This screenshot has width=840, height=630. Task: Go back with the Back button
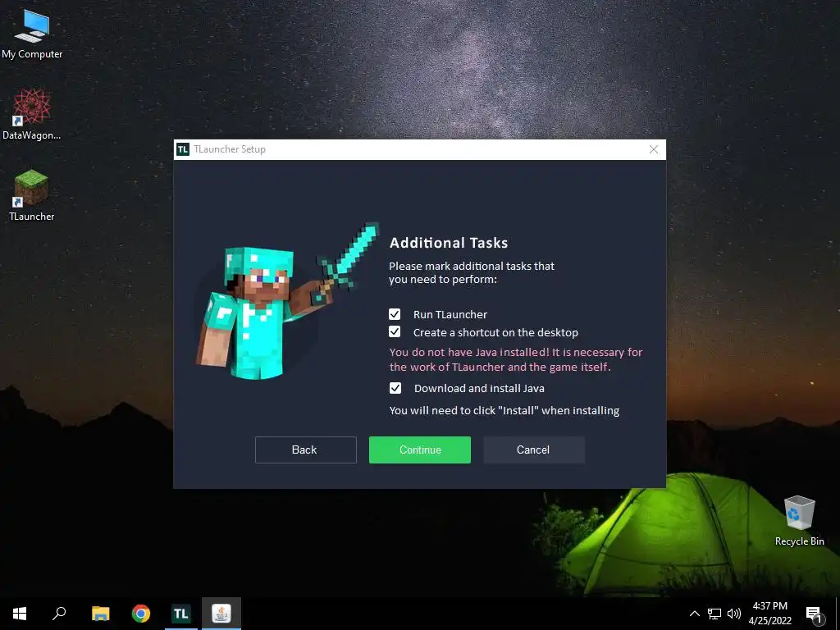(x=305, y=450)
